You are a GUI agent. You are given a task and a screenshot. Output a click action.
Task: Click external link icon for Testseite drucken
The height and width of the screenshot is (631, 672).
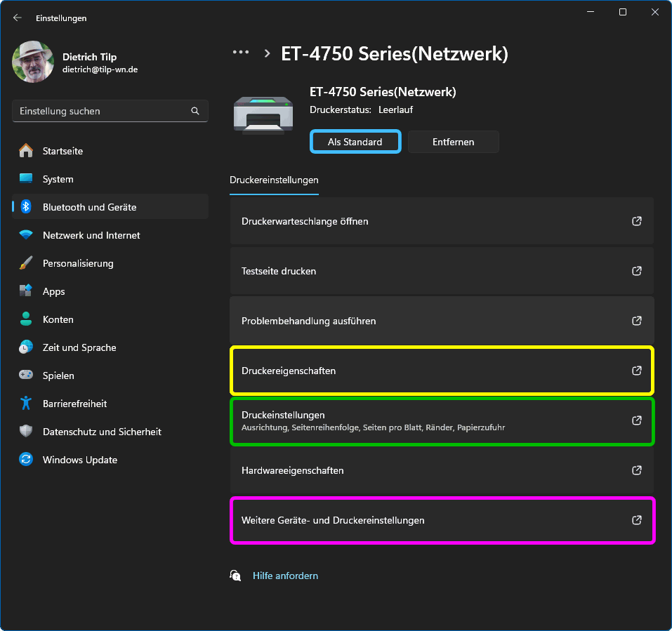637,271
